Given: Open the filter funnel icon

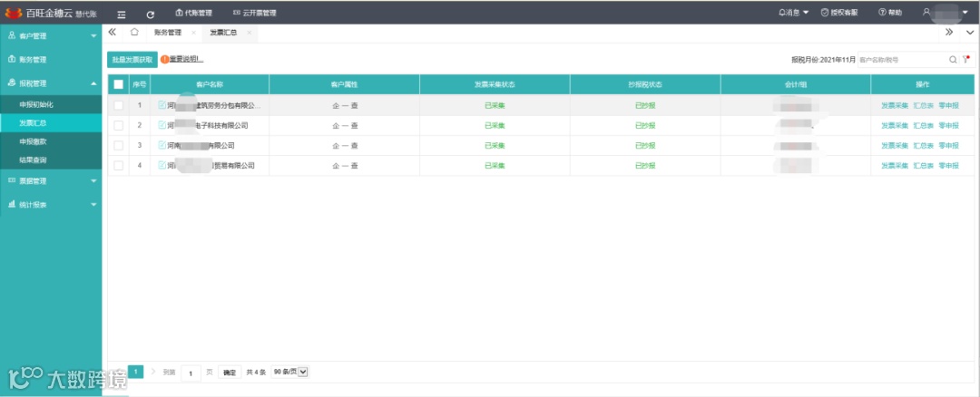Looking at the screenshot, I should (x=966, y=59).
